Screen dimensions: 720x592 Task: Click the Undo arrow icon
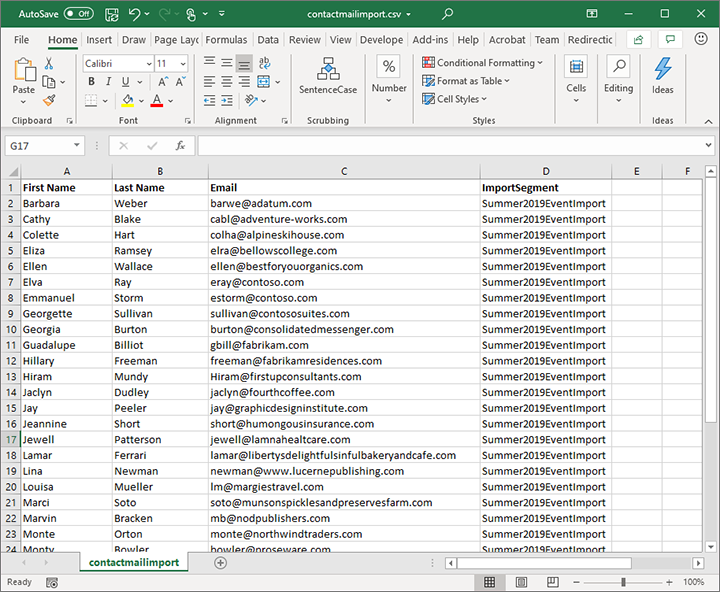tap(136, 14)
